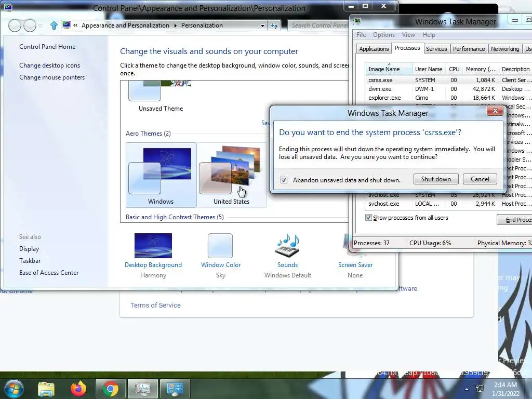
Task: Select Task Manager taskbar button
Action: pyautogui.click(x=143, y=389)
